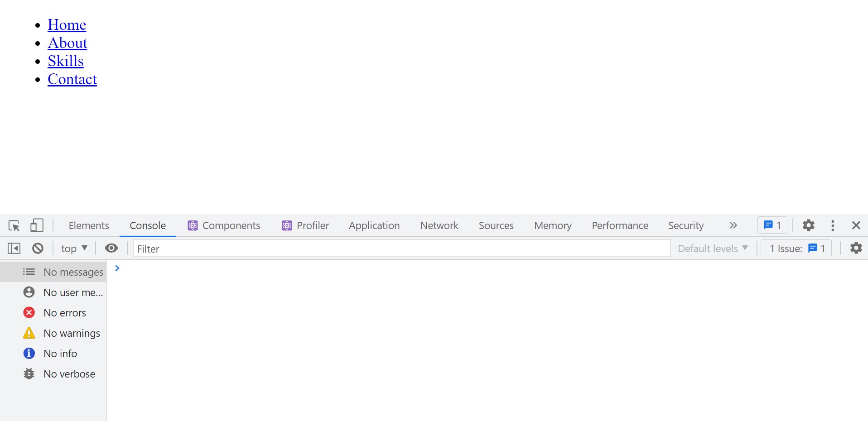
Task: Open the Default levels dropdown
Action: click(713, 249)
